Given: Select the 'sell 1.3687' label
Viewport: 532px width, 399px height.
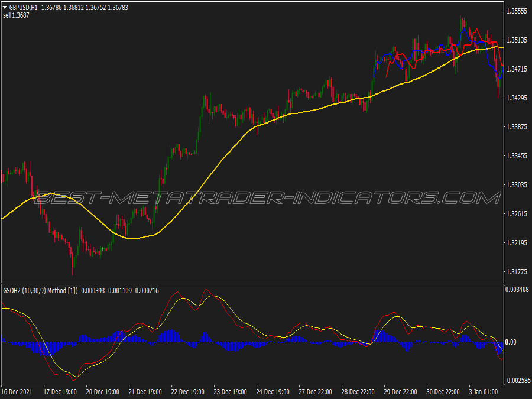Looking at the screenshot, I should [x=16, y=15].
